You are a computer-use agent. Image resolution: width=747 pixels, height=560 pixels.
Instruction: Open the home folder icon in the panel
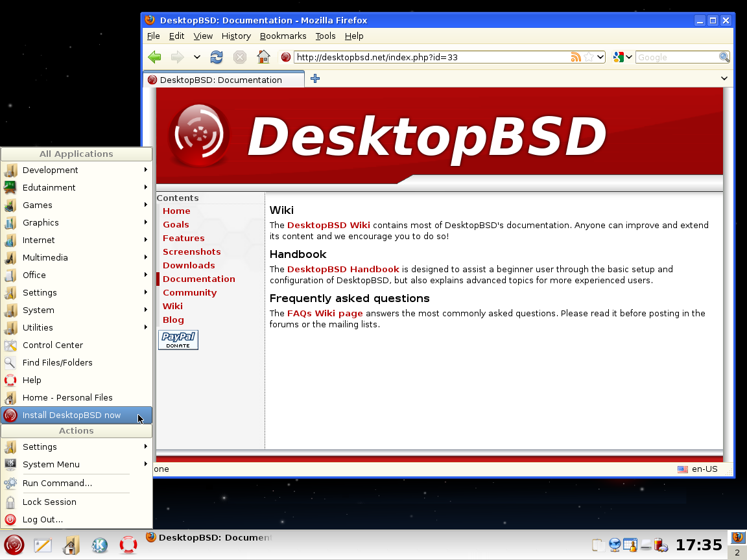[71, 545]
